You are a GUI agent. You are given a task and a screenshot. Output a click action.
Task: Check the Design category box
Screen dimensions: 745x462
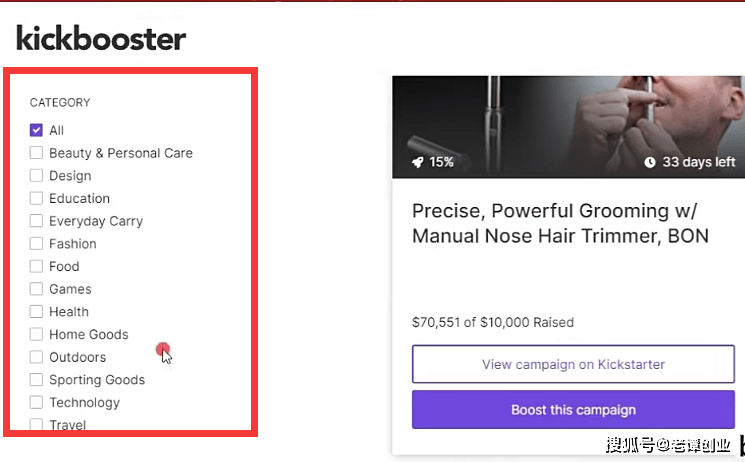[x=36, y=176]
